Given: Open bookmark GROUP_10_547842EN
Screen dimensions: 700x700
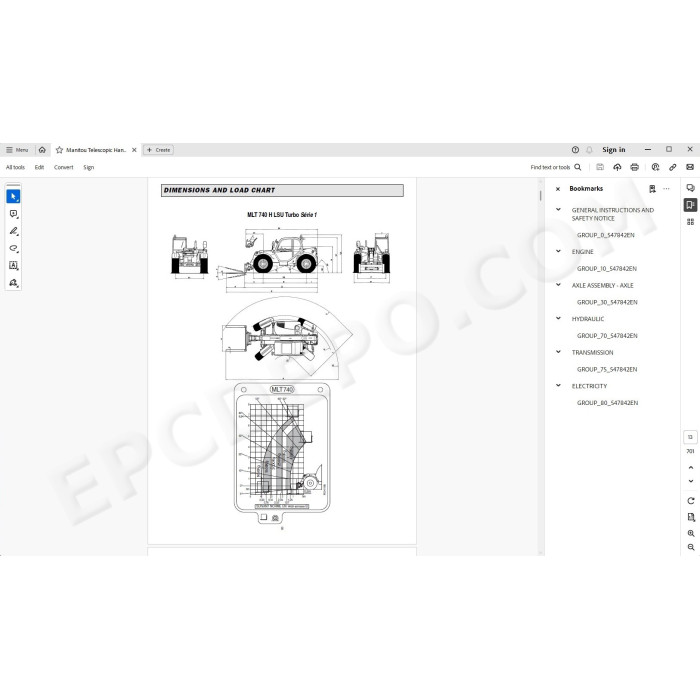Looking at the screenshot, I should coord(607,268).
